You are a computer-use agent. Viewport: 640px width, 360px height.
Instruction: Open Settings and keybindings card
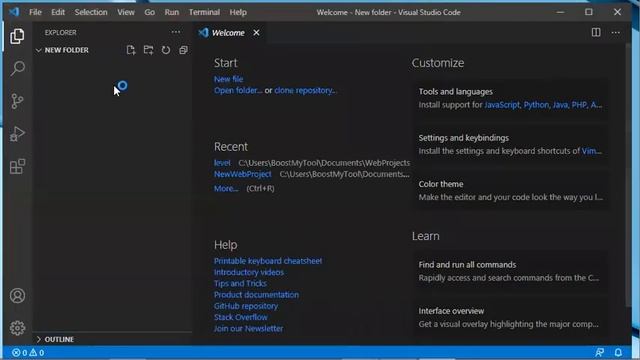[511, 144]
